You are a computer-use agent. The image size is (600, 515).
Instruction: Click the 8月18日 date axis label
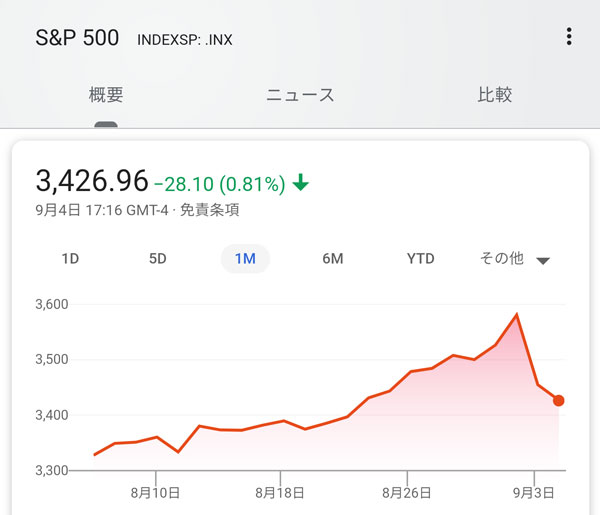[281, 492]
